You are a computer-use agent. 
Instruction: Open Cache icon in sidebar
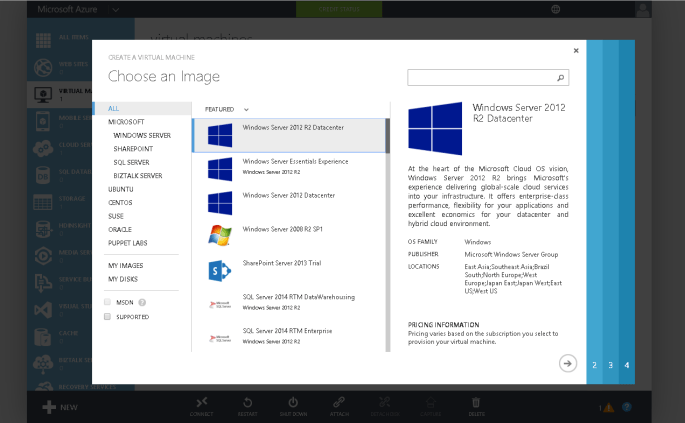(43, 337)
